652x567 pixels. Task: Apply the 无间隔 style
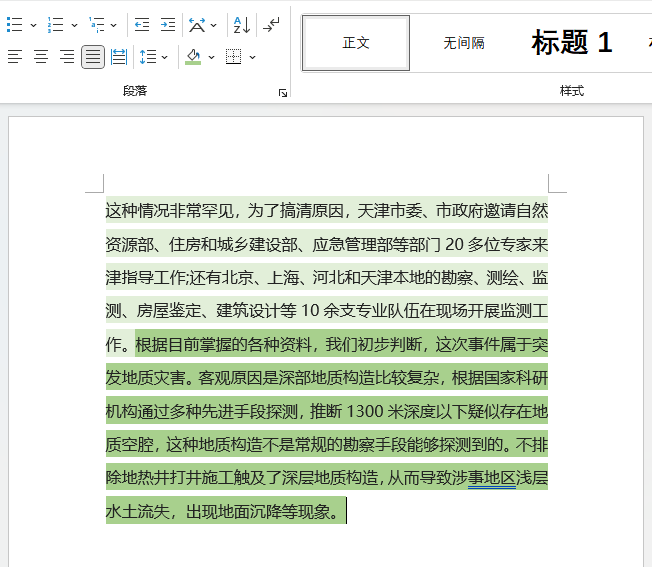[464, 43]
